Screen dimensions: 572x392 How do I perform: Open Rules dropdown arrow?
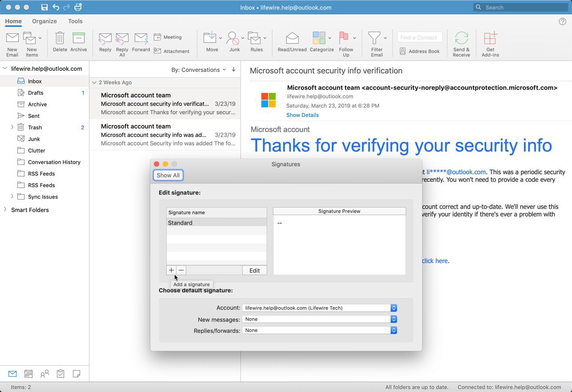[265, 38]
